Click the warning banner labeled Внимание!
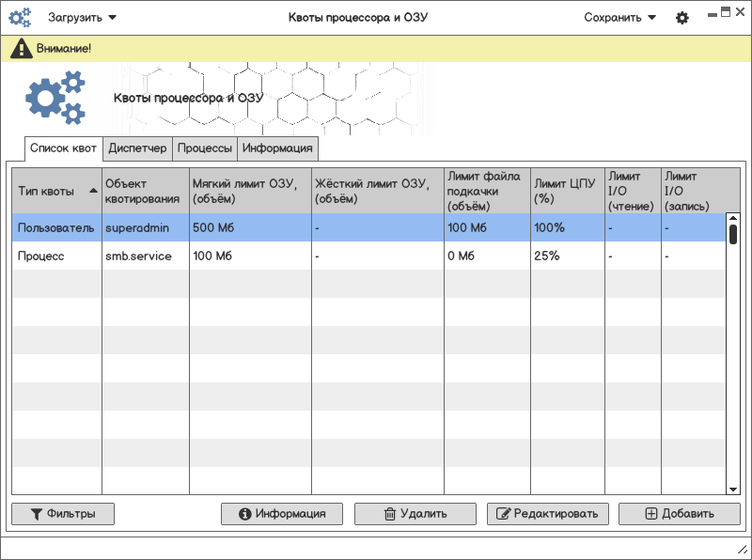 tap(376, 48)
